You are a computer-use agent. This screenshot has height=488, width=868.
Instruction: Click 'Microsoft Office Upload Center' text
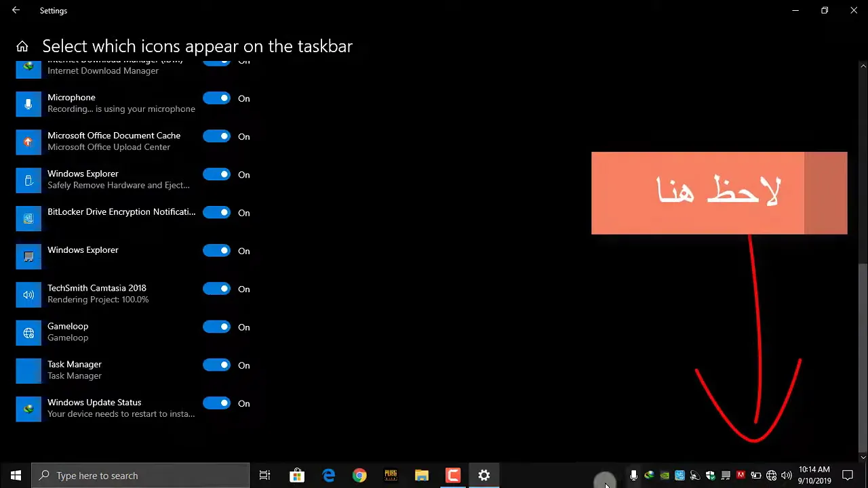[108, 147]
